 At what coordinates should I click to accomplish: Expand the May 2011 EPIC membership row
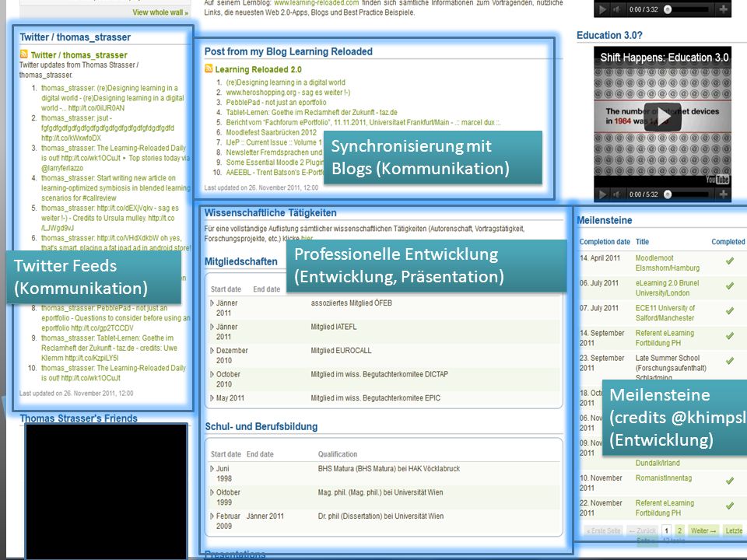pos(212,397)
